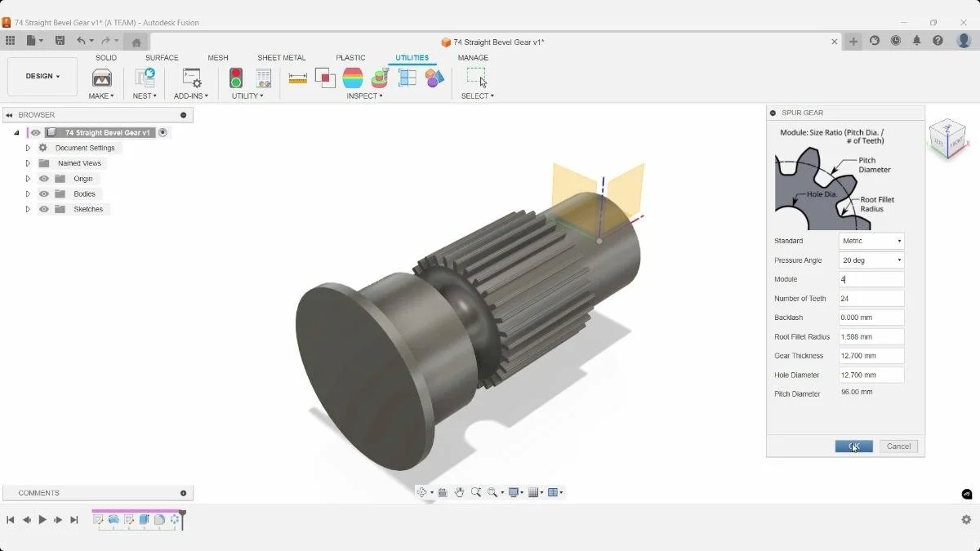Collapse the Browser panel with double arrows
This screenshot has width=980, height=551.
(9, 115)
